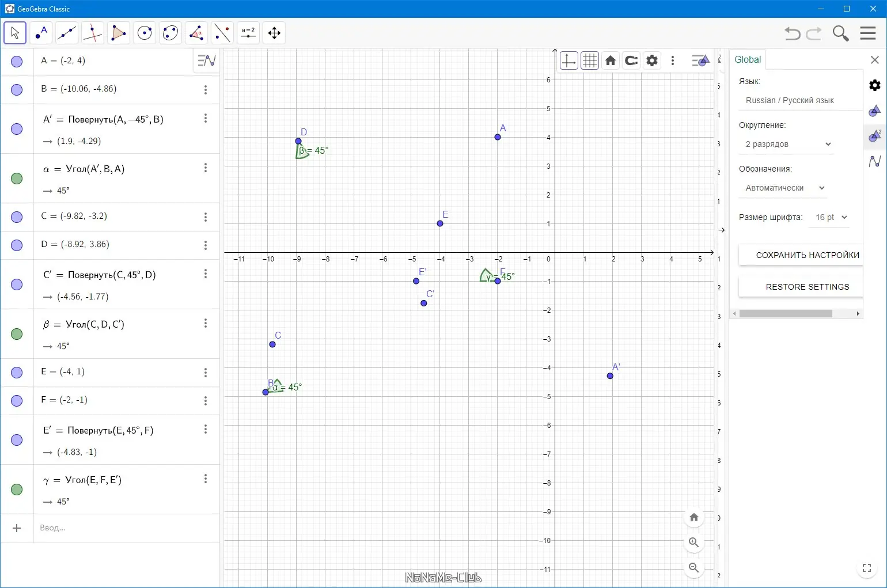
Task: Select the Reflect about Line tool
Action: pyautogui.click(x=222, y=33)
